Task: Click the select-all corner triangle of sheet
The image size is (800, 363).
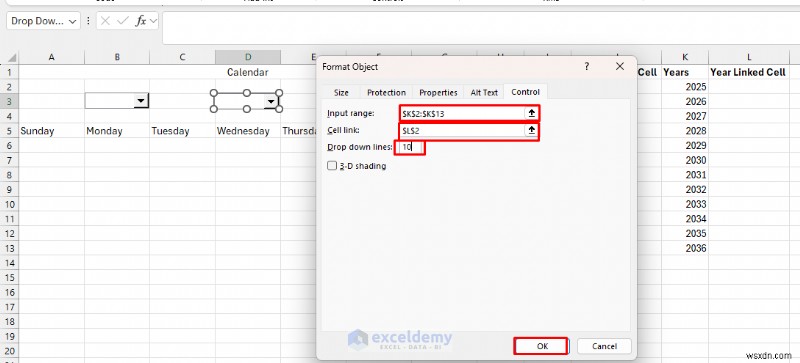Action: point(12,58)
